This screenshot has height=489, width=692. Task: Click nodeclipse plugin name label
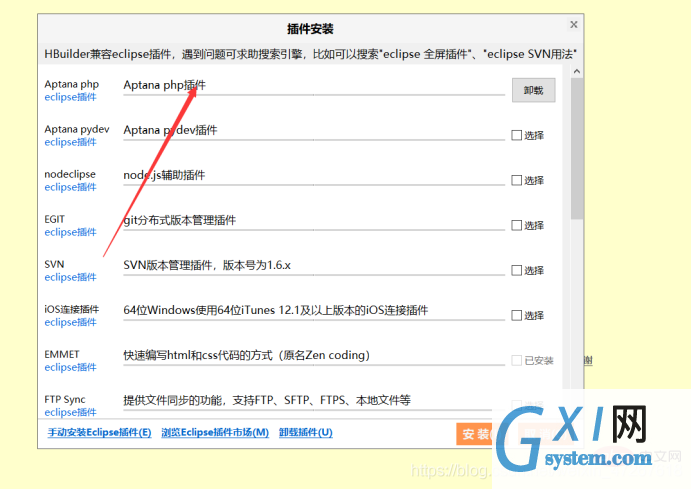point(70,174)
